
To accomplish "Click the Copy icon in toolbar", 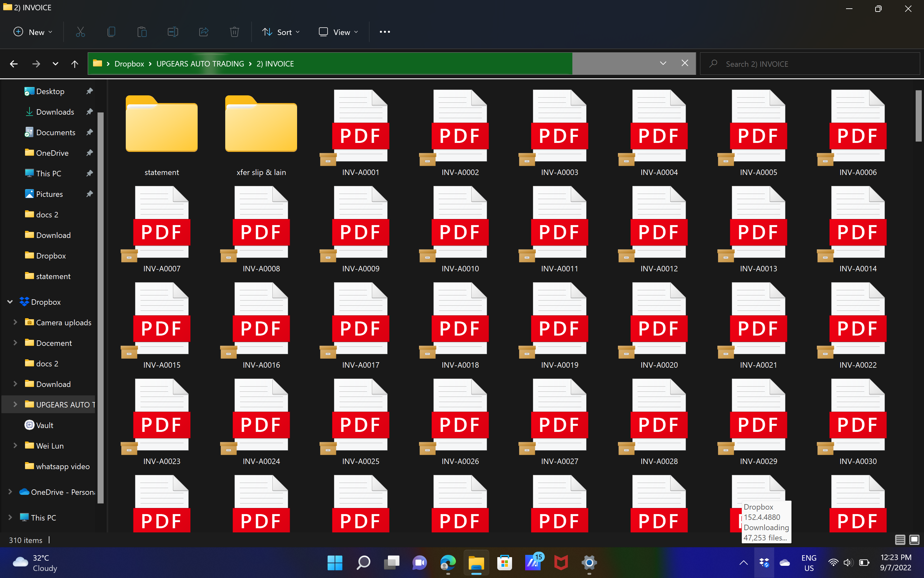I will tap(111, 32).
